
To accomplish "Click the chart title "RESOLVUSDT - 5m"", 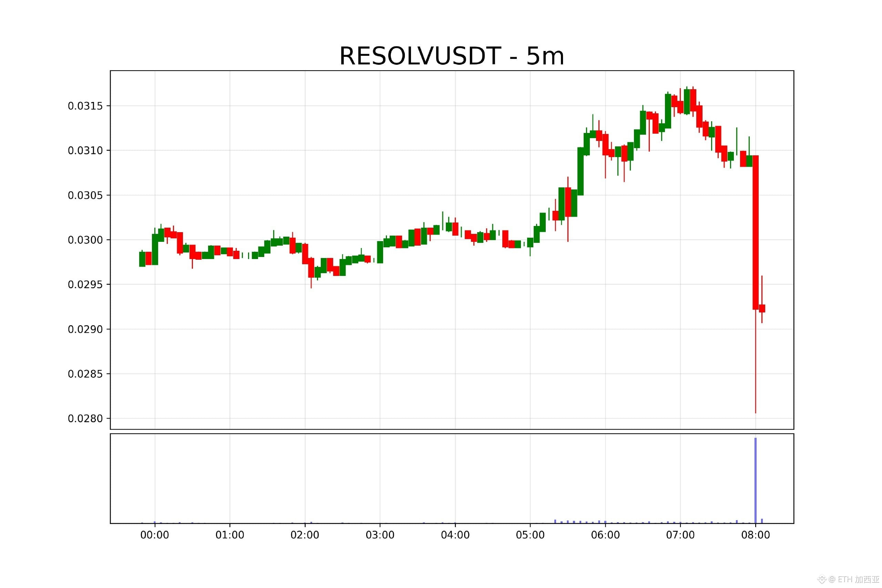I will pyautogui.click(x=451, y=56).
